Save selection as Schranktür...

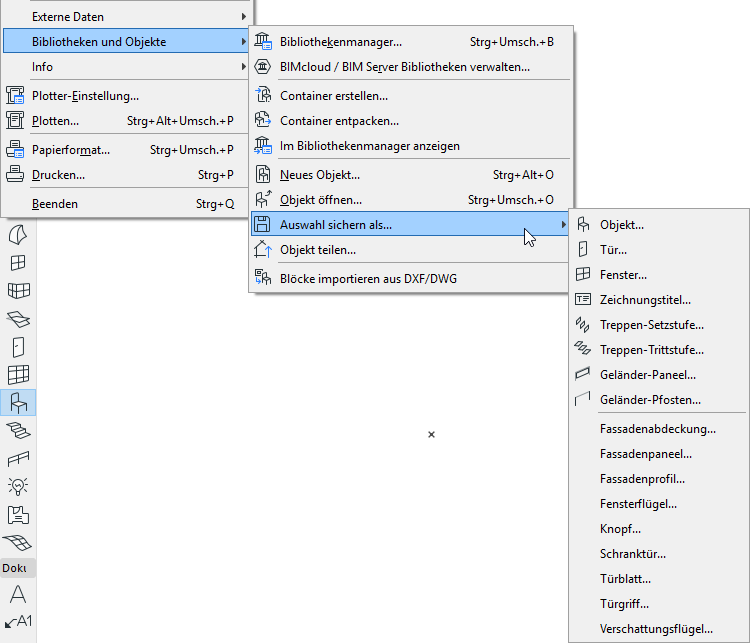coord(658,554)
